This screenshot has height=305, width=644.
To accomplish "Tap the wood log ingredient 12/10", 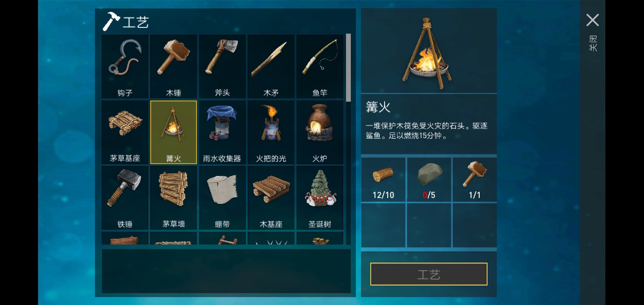I will click(x=383, y=180).
